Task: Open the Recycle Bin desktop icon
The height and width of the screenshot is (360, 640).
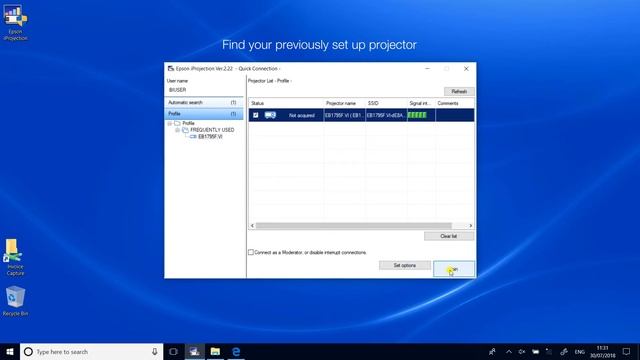Action: (15, 301)
